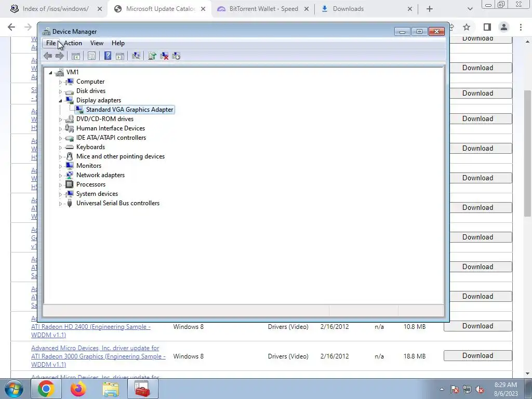Click the Scan for hardware changes icon
532x399 pixels.
[x=136, y=56]
